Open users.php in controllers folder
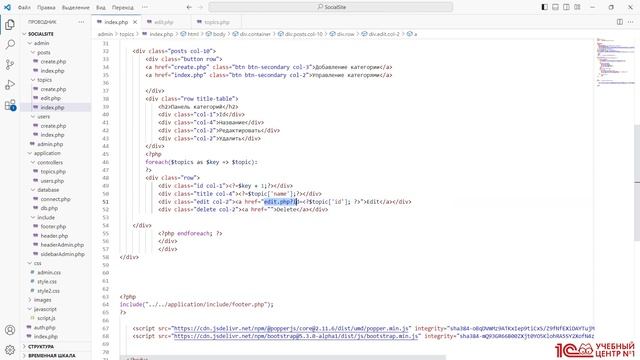The image size is (640, 360). click(52, 181)
